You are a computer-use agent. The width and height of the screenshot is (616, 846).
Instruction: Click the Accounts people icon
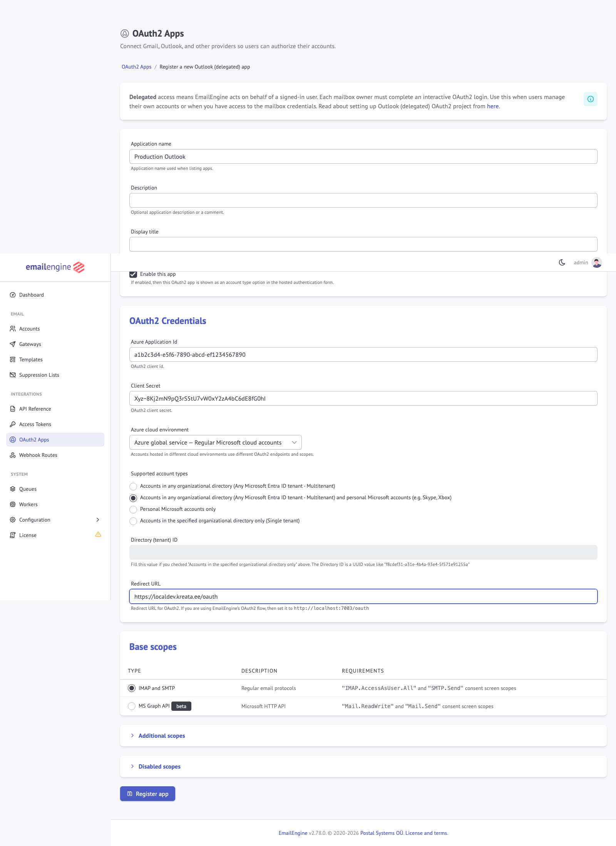[13, 329]
